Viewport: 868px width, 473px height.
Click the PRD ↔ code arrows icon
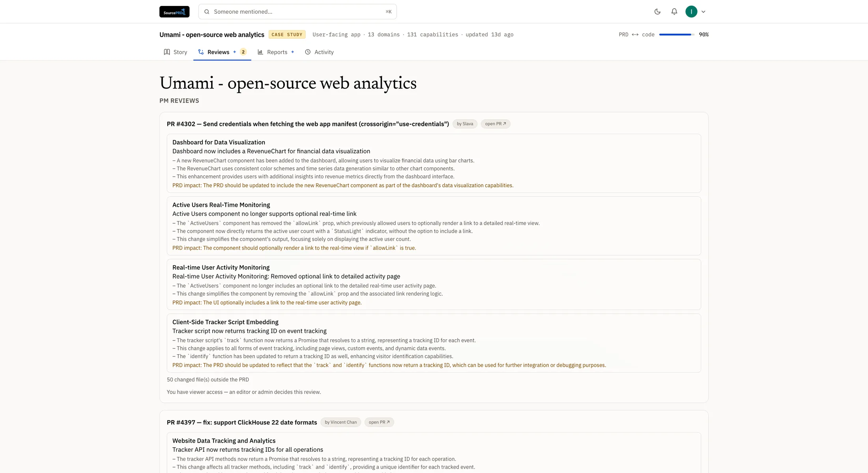(x=635, y=35)
